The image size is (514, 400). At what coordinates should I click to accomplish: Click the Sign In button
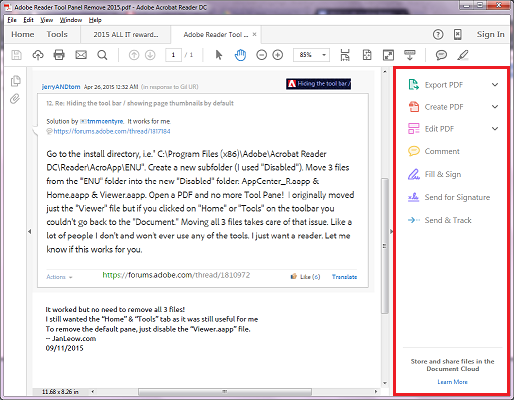click(x=490, y=34)
